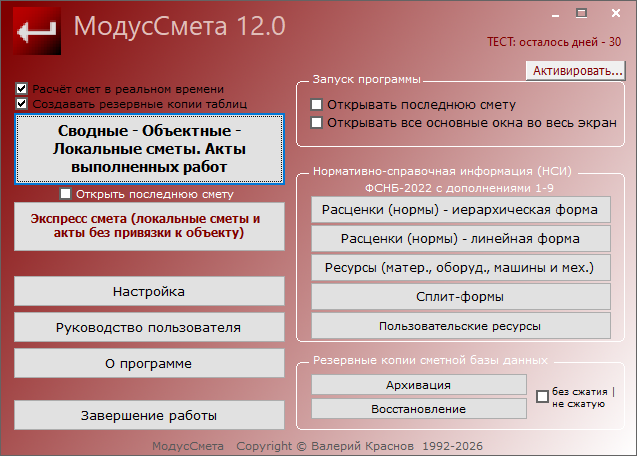Viewport: 637px width, 456px height.
Task: Open Сплит-формы
Action: (461, 297)
